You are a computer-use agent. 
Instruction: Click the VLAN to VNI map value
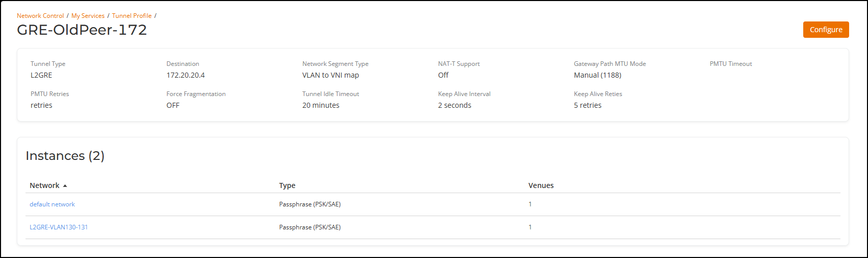click(x=330, y=75)
